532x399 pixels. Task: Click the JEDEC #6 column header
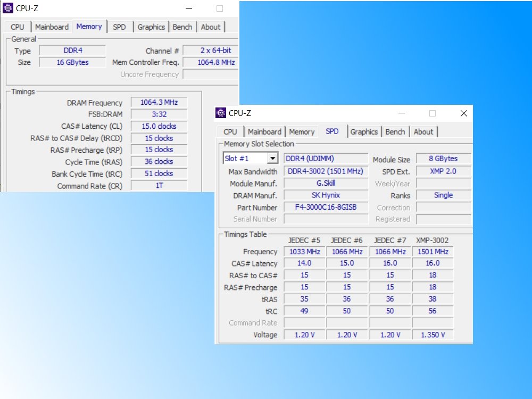[346, 240]
